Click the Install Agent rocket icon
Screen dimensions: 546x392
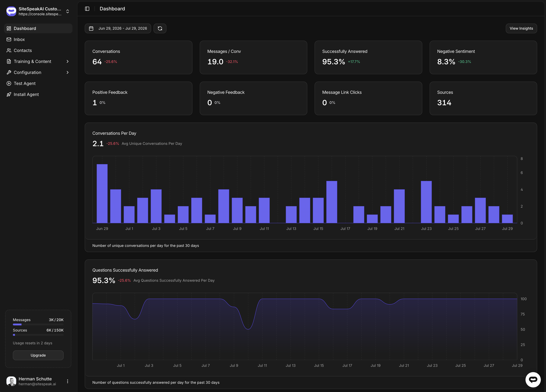(x=9, y=95)
